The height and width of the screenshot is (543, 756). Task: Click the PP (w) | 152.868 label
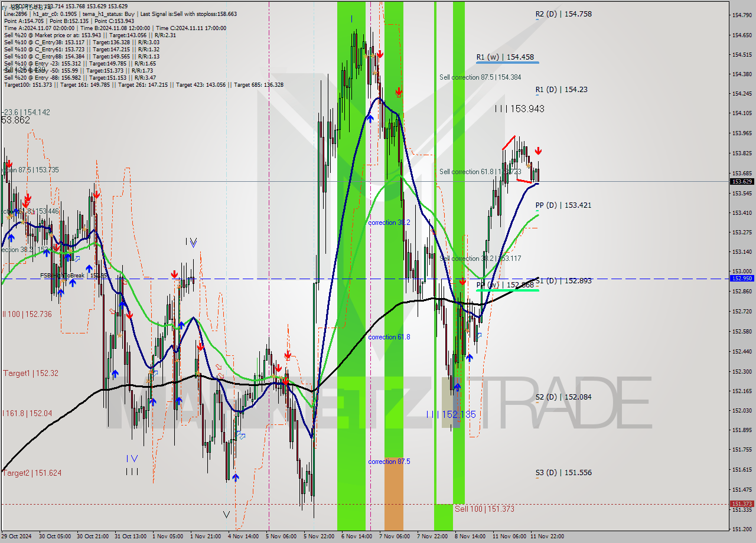505,285
